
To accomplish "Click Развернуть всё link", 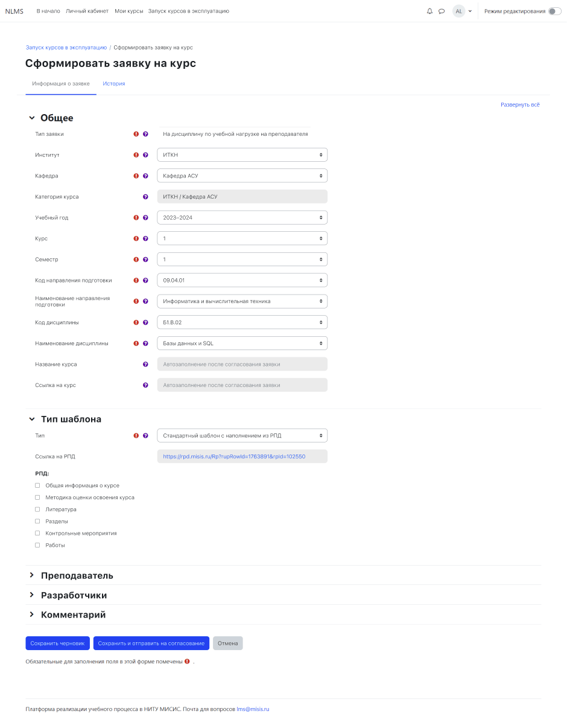I will coord(520,104).
